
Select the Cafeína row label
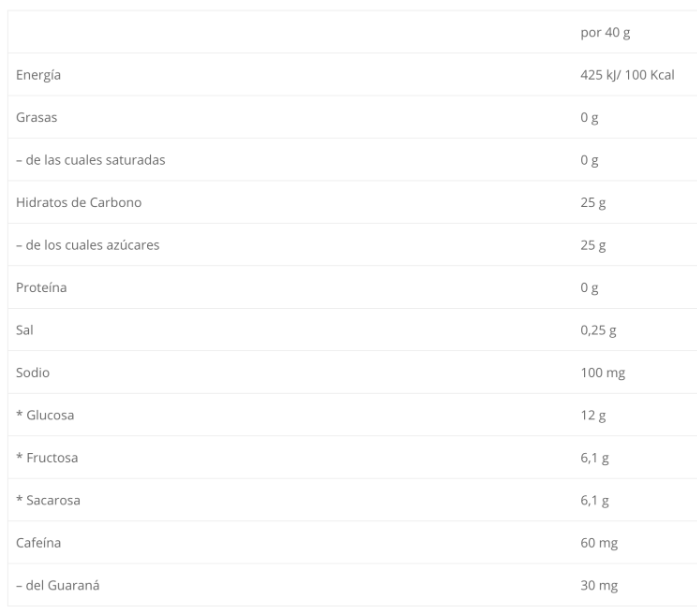coord(38,543)
